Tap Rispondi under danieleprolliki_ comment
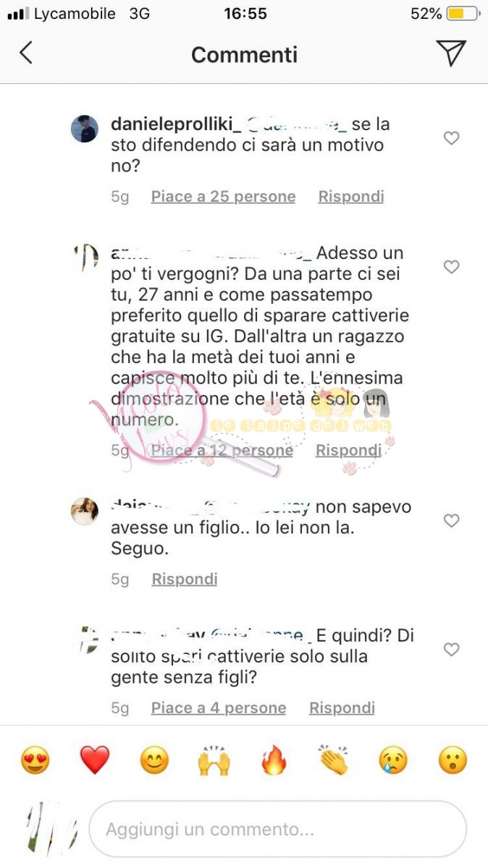 point(351,197)
